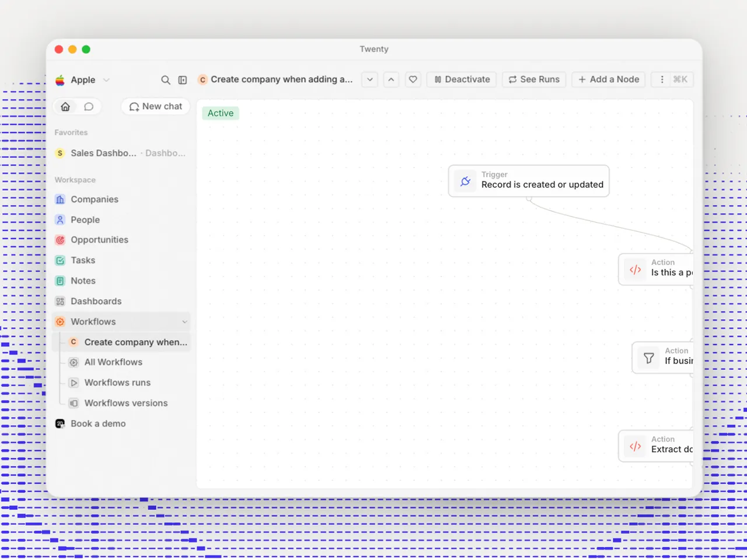Screen dimensions: 747x560
Task: Switch to the chat bubble tab
Action: tap(89, 107)
